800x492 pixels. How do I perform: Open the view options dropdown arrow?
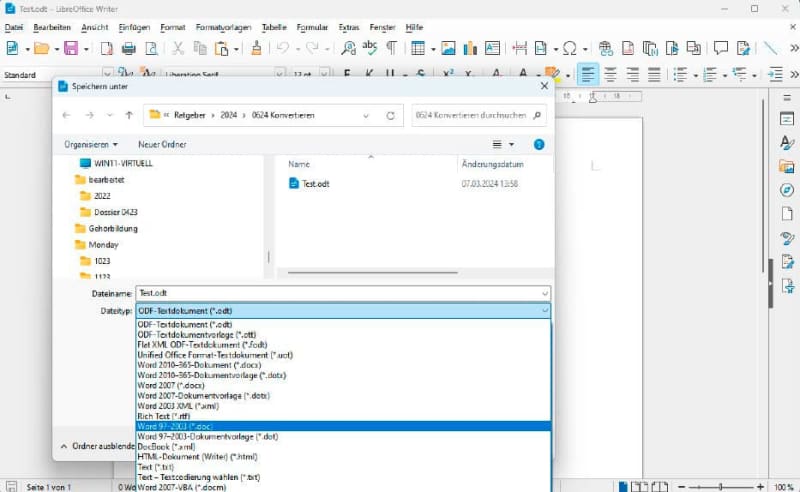click(511, 144)
